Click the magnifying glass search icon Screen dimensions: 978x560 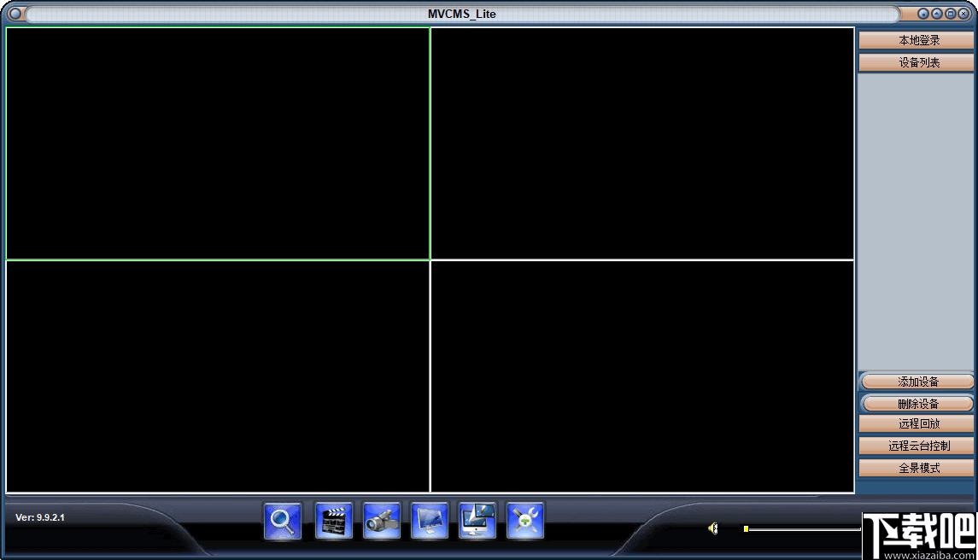283,521
